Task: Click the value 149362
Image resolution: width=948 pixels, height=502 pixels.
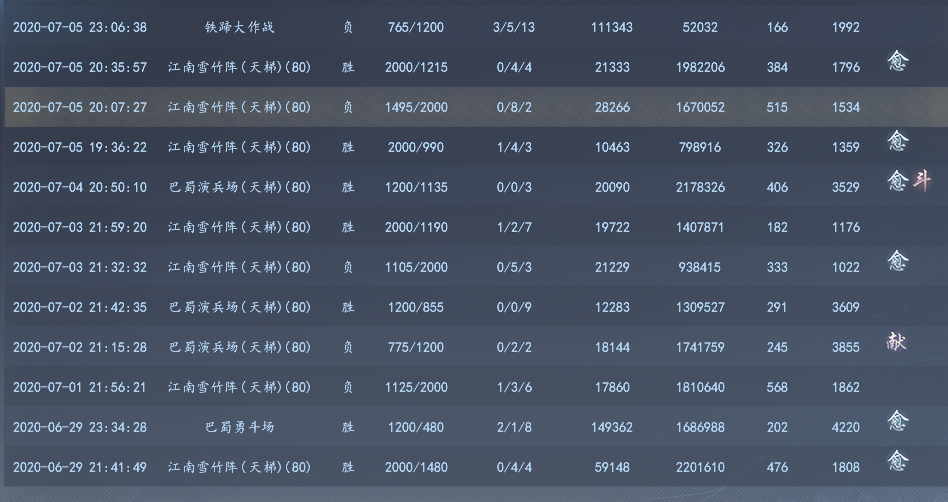Action: pyautogui.click(x=612, y=427)
